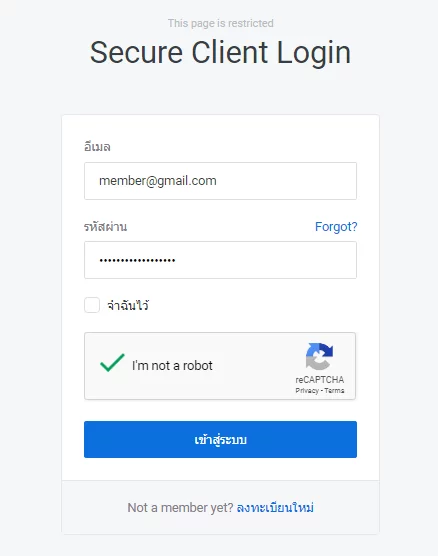Click the "This page is restricted" notice
Screen dimensions: 438x556
[220, 23]
